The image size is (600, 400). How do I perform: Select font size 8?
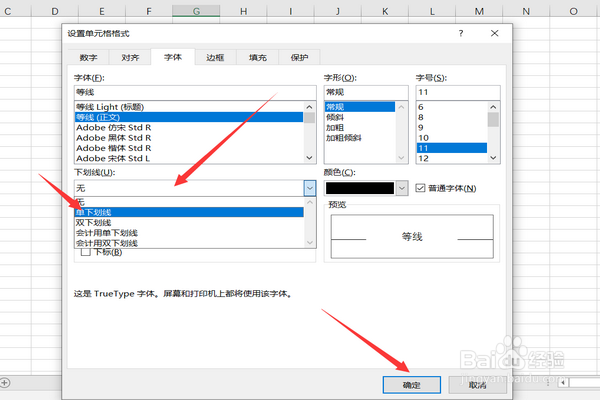click(x=452, y=117)
